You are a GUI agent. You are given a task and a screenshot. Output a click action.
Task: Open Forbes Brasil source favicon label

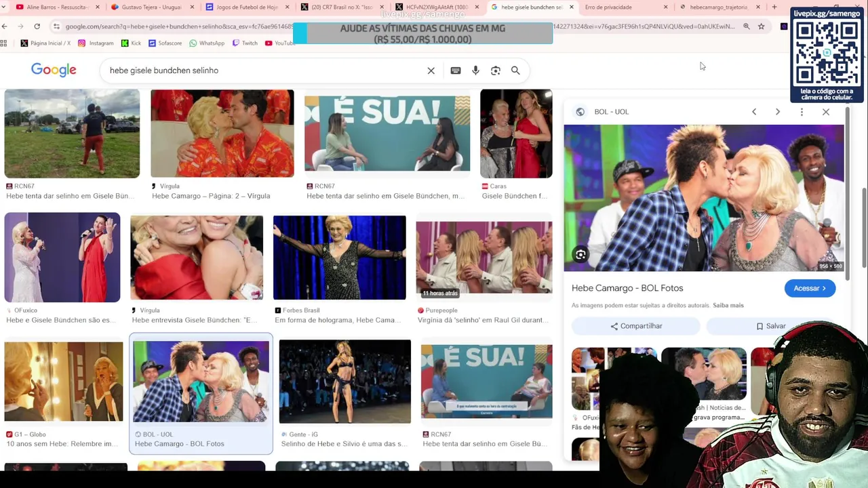(x=297, y=310)
